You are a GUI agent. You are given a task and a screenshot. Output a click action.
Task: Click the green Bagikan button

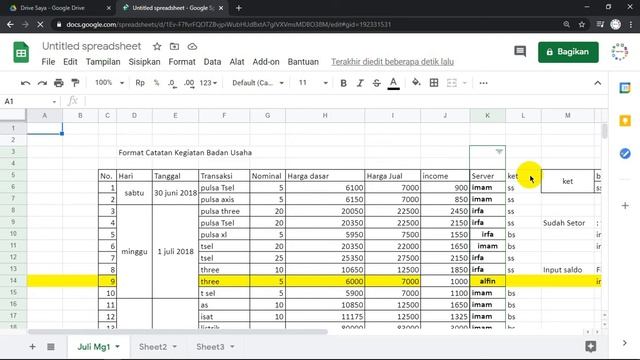568,52
